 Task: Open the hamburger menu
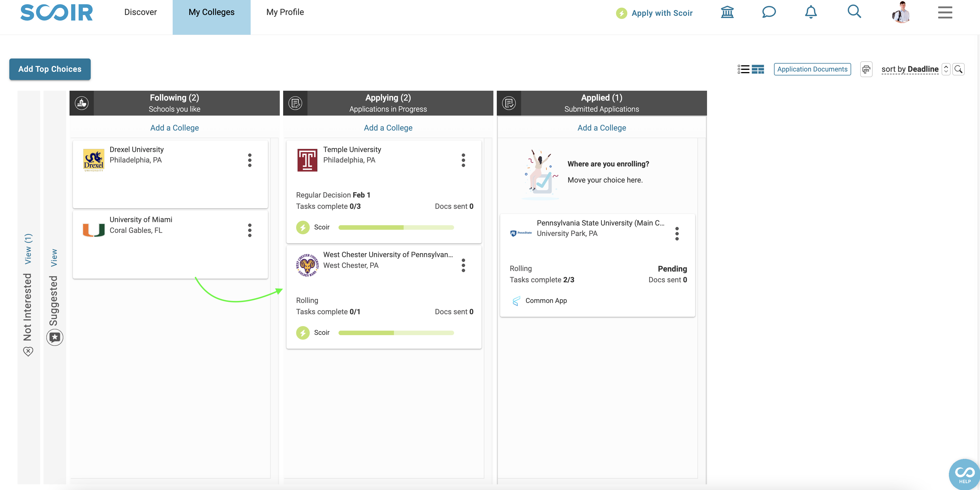[945, 12]
